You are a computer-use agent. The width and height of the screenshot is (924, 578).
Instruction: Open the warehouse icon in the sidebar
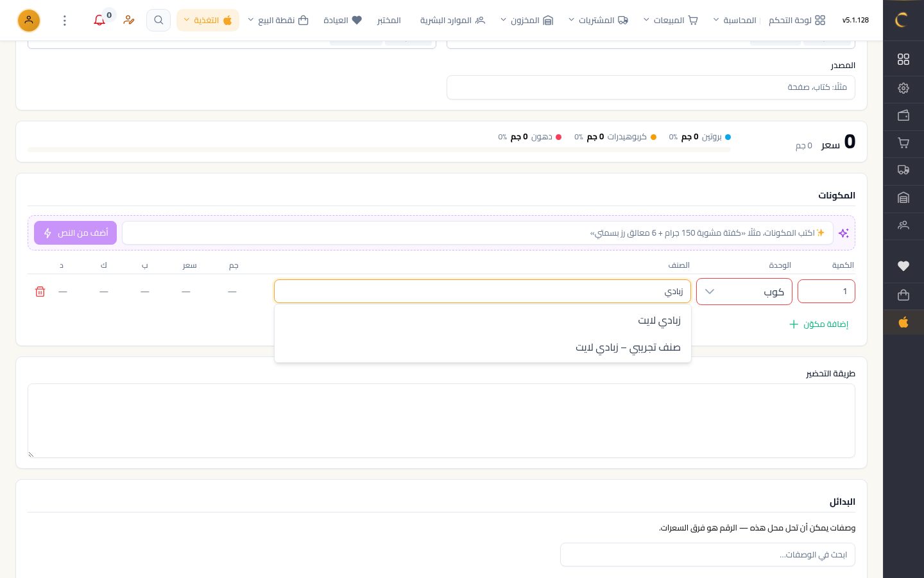tap(903, 198)
